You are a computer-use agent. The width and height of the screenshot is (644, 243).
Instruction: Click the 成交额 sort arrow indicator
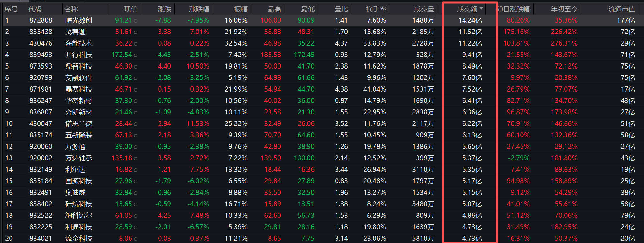[x=481, y=8]
